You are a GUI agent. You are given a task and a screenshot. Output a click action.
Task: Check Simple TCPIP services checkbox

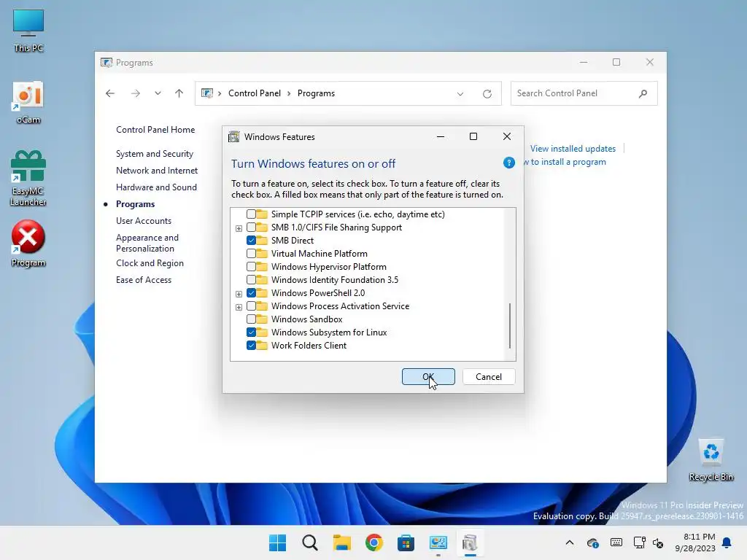point(251,214)
